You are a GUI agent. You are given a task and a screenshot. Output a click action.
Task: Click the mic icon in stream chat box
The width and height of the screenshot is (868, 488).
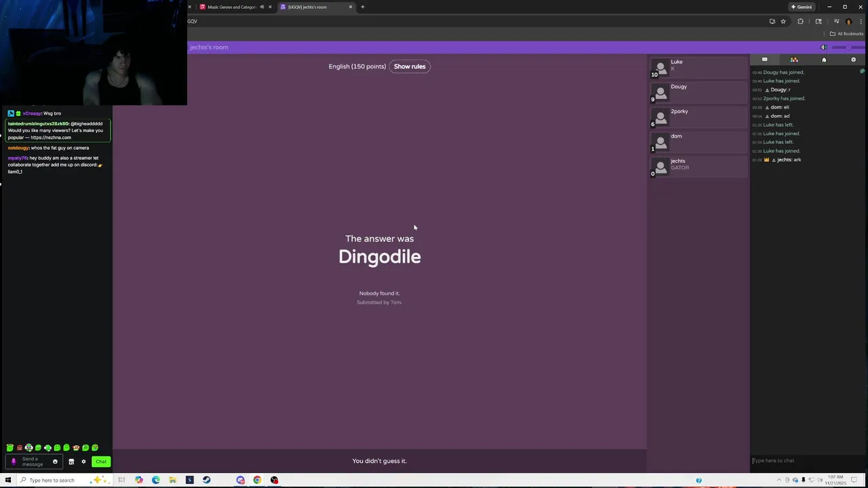tap(13, 462)
